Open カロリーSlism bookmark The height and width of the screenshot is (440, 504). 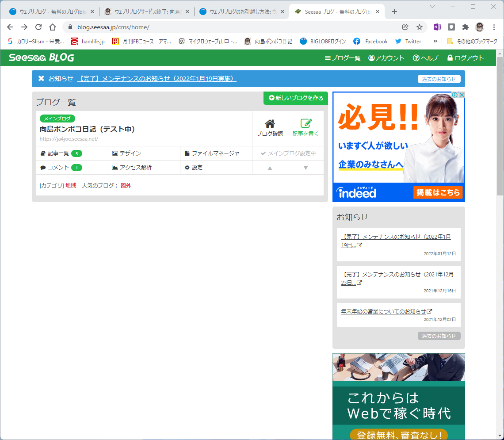pos(36,42)
